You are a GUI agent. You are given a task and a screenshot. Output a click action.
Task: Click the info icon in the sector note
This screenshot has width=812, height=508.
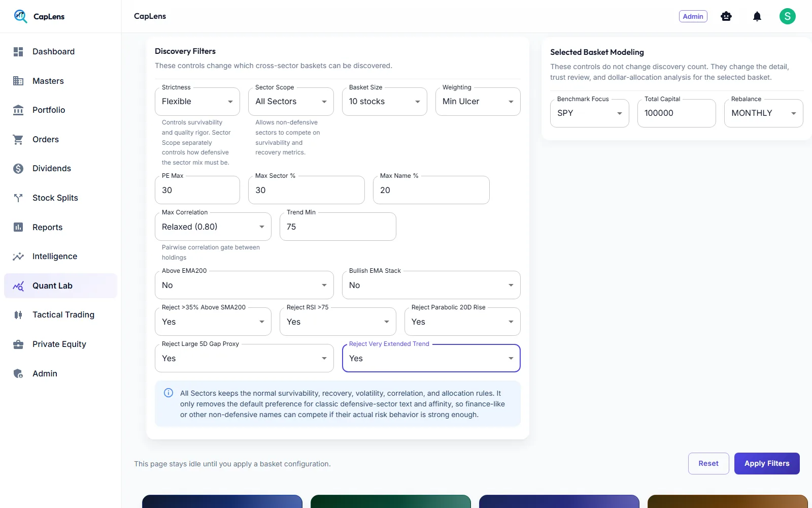168,393
